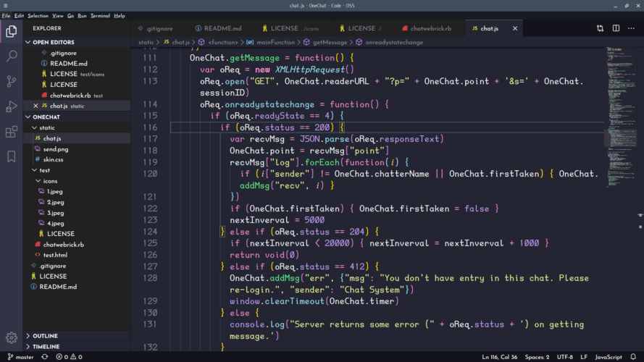Click the code minimap overview
644x362 pixels.
click(x=621, y=117)
